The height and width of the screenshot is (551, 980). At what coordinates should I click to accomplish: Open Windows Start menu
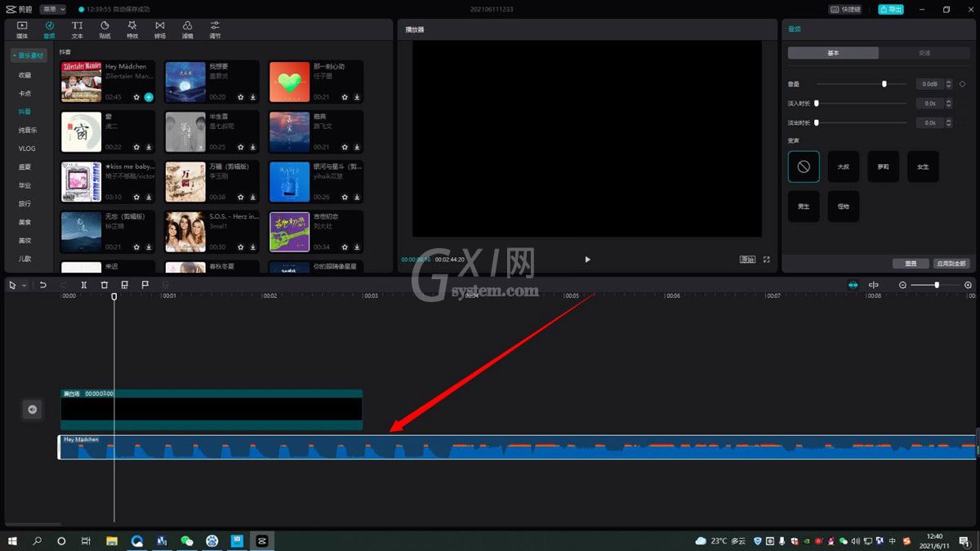click(13, 540)
